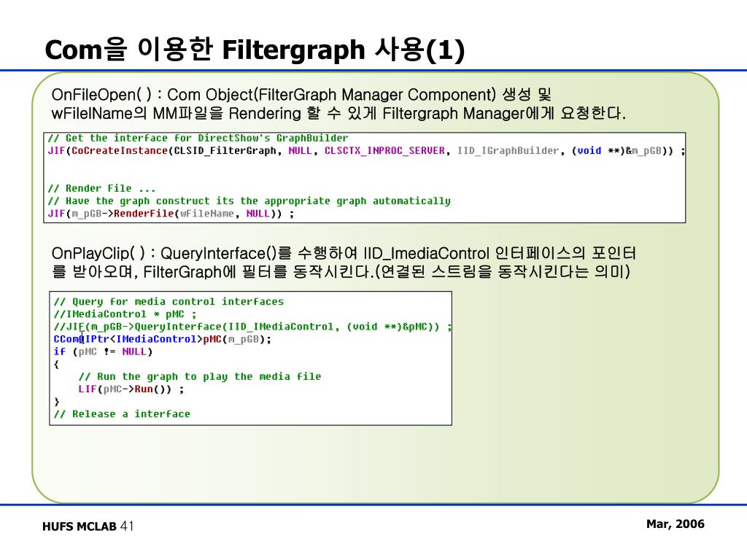
Task: Click the comment 'Get the interface for DirectShow's GraphBuilder'
Action: point(198,138)
